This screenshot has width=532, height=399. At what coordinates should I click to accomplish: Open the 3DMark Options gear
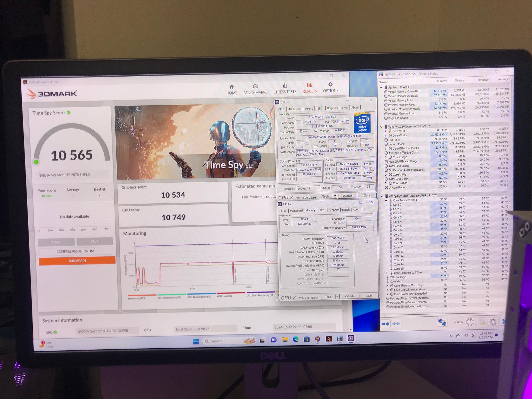(330, 87)
